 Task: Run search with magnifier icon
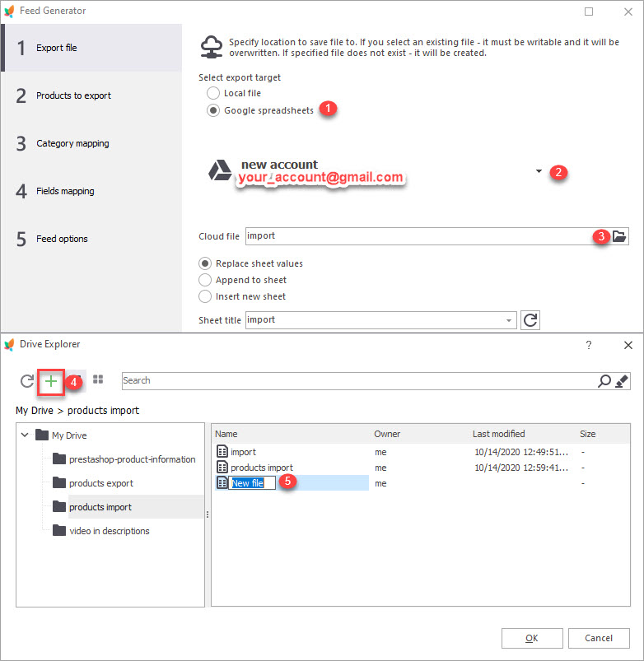[604, 381]
